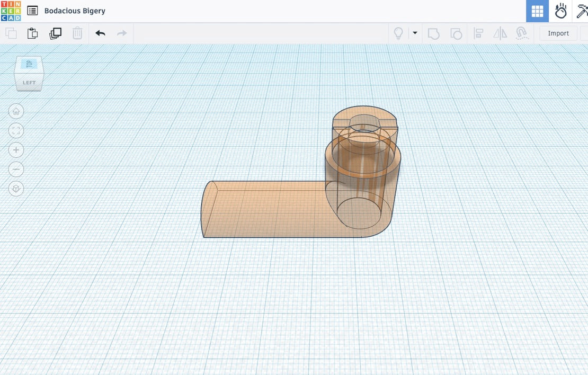Click the Home view button
The width and height of the screenshot is (588, 375).
pos(16,111)
